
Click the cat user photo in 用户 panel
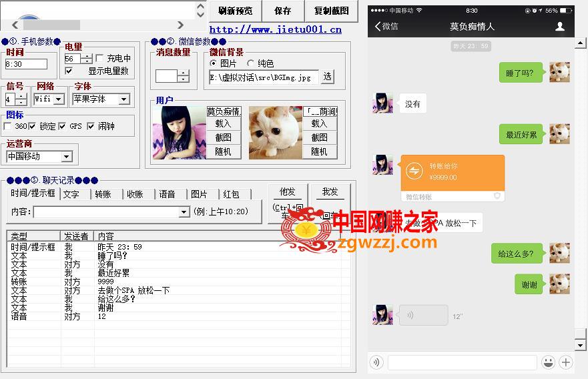pos(276,133)
